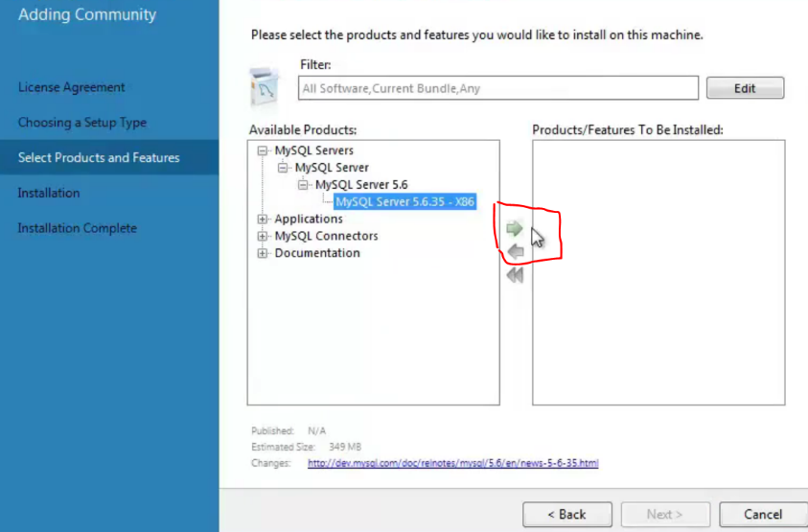Screen dimensions: 808x532
Task: Click the Edit filter button
Action: (745, 88)
